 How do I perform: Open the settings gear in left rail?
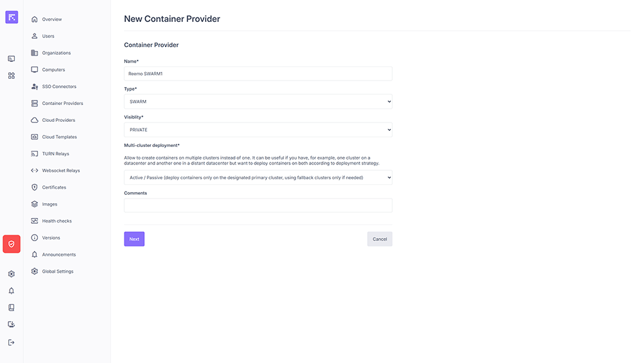coord(12,274)
